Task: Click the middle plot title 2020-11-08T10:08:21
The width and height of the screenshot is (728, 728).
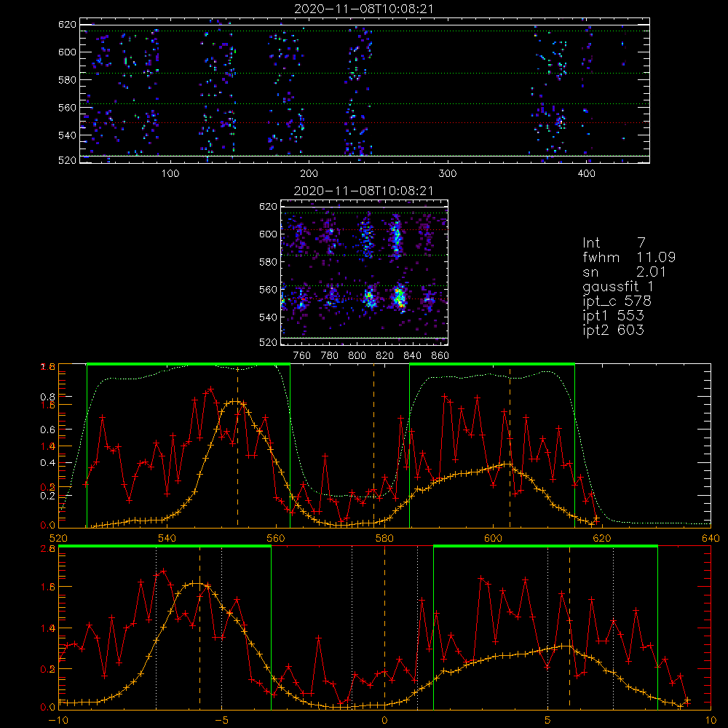Action: (364, 191)
